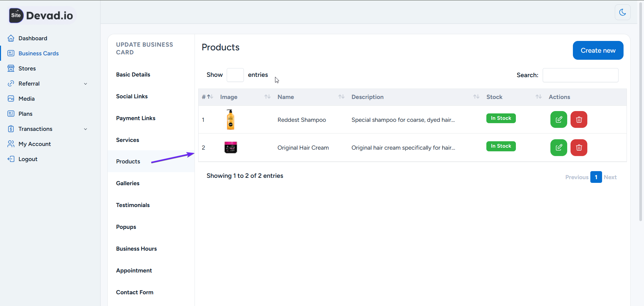Click inside the Search field

pyautogui.click(x=580, y=75)
